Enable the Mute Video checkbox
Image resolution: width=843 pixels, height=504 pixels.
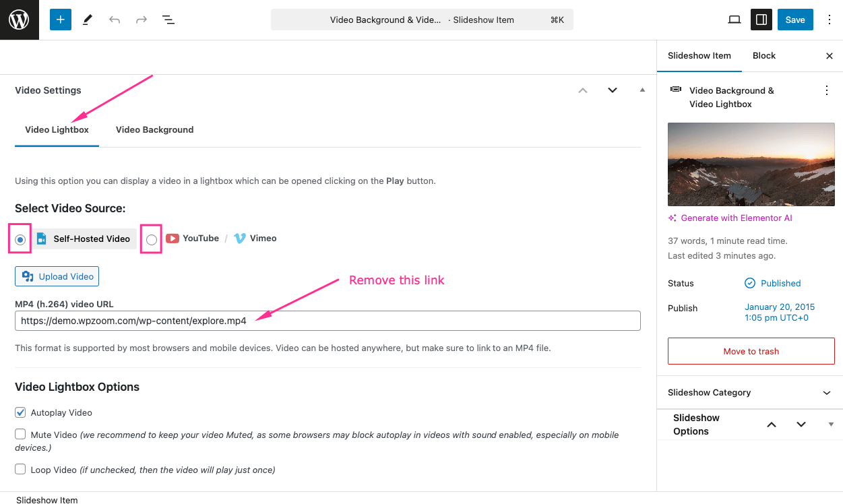[20, 435]
